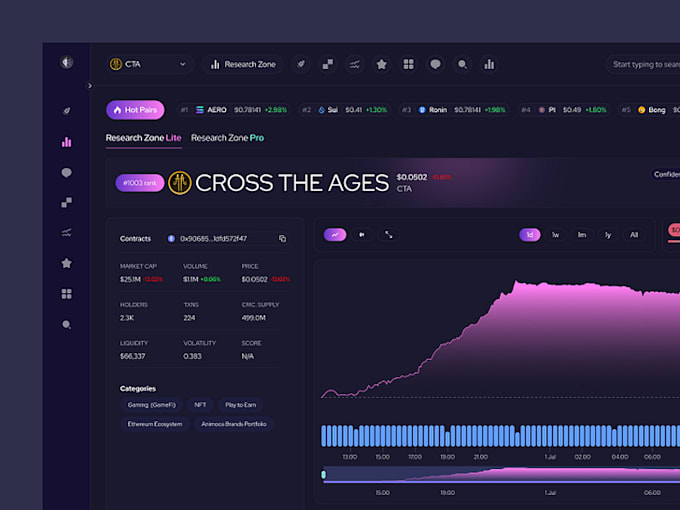This screenshot has height=510, width=680.
Task: Click the contract address 0x90685...1dfd572f47
Action: 213,239
